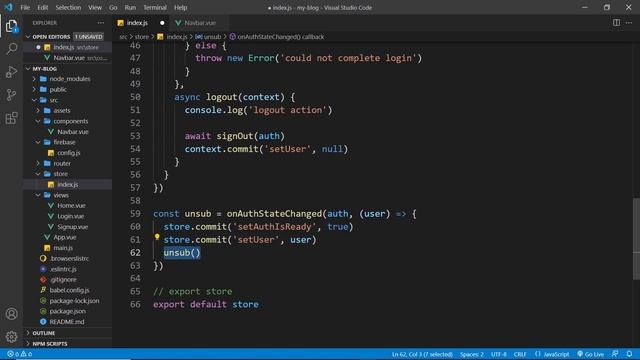Open Go menu

pos(113,7)
